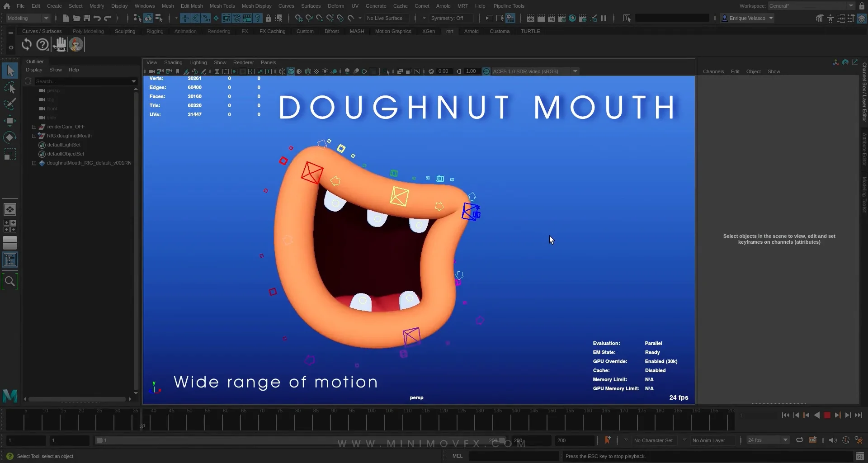Switch to the Sculpting shelf tab

(125, 31)
